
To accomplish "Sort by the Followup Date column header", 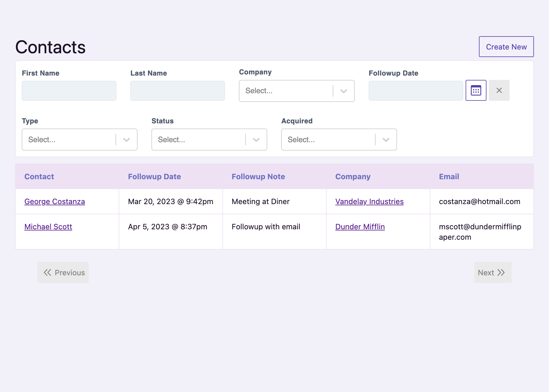I will point(154,176).
